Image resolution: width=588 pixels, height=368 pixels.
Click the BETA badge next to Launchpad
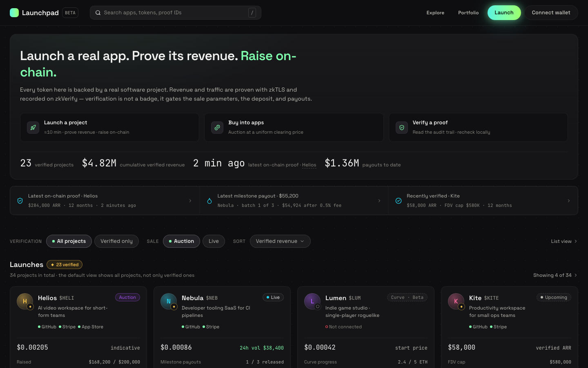tap(70, 13)
